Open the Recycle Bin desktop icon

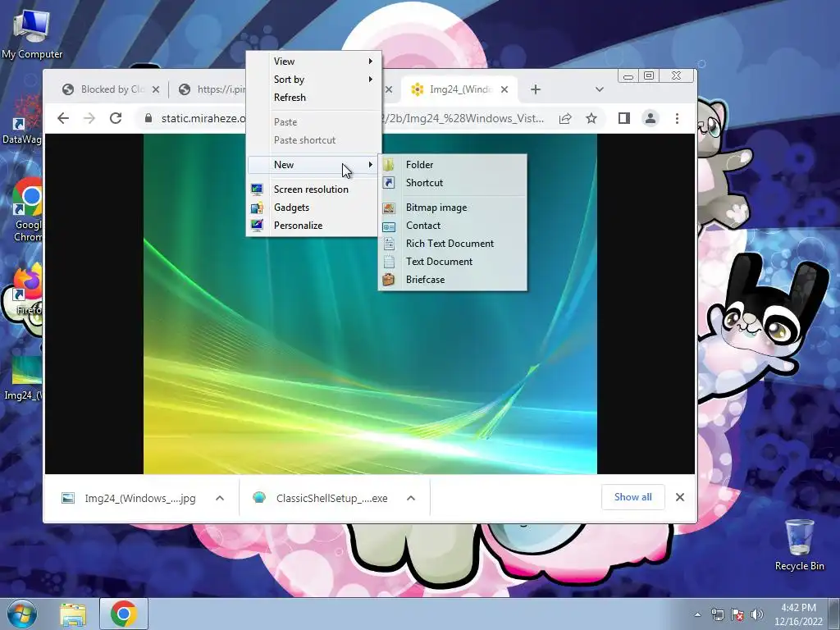(799, 545)
